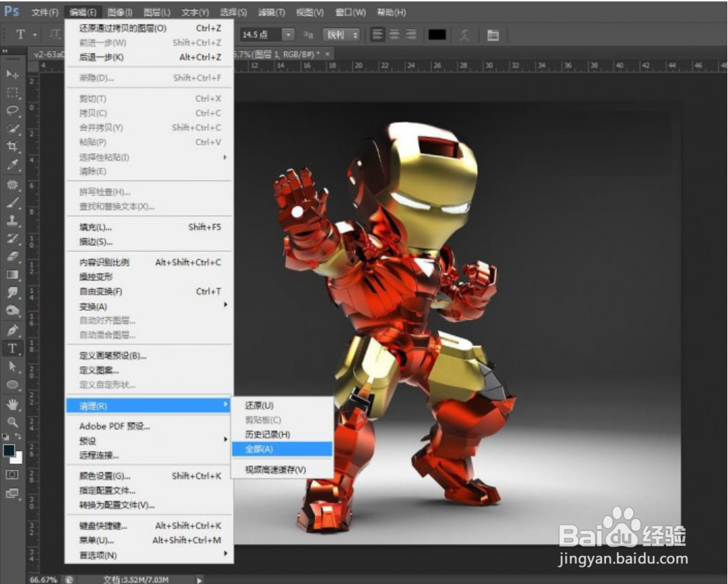Toggle text orientation in options bar
Viewport: 728px width, 584px height.
click(54, 34)
